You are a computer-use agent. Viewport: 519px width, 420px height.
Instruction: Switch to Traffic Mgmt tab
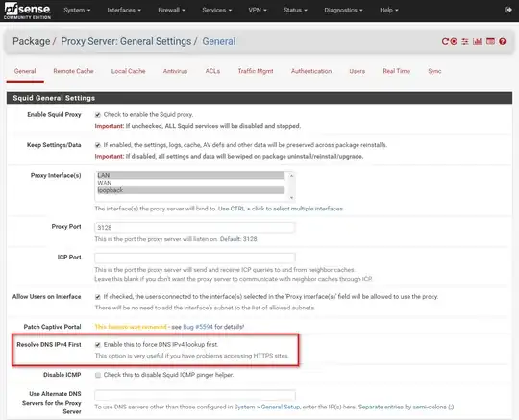(256, 71)
